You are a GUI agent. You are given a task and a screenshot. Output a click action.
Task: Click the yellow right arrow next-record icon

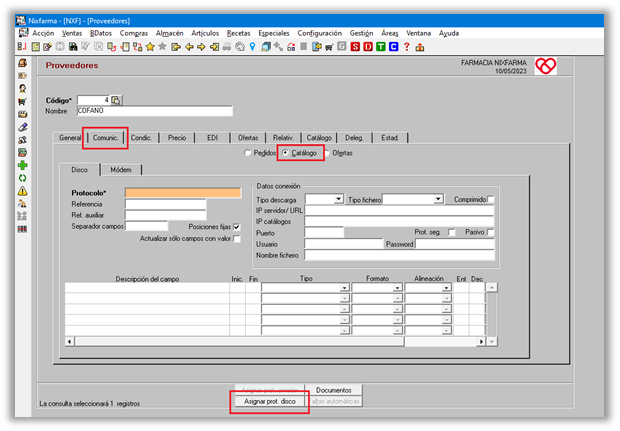pyautogui.click(x=201, y=47)
